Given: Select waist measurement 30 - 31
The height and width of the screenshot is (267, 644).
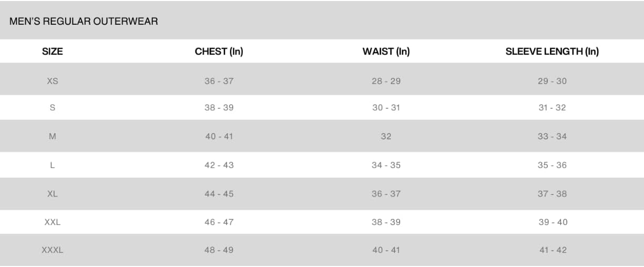Looking at the screenshot, I should [x=386, y=107].
